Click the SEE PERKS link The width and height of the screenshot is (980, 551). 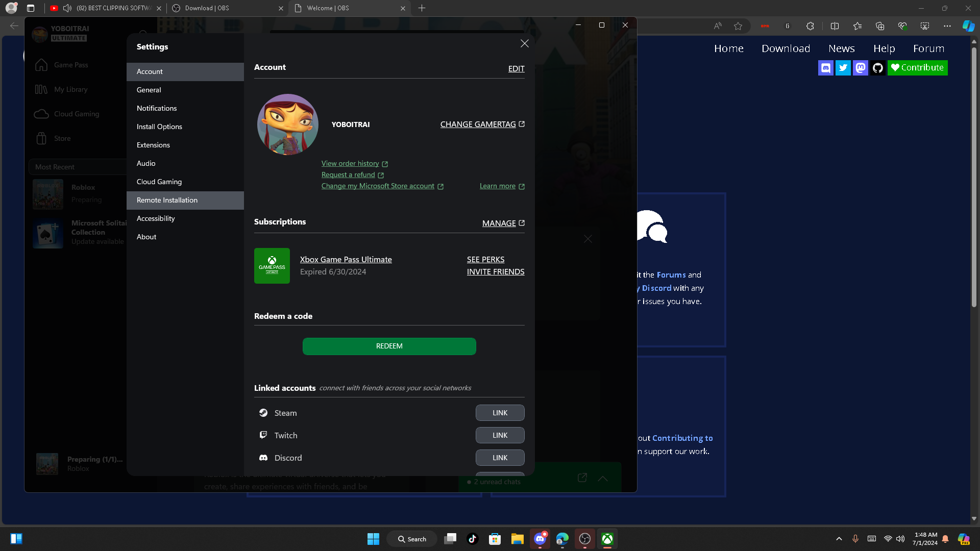(485, 260)
